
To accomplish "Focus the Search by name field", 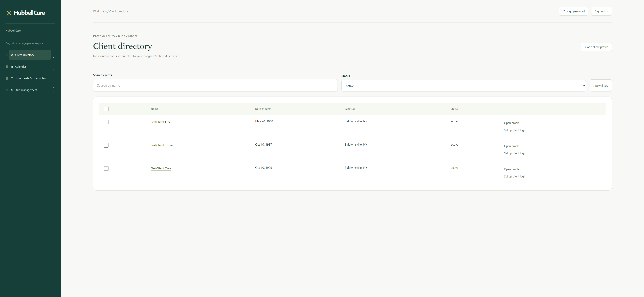I will (x=215, y=85).
